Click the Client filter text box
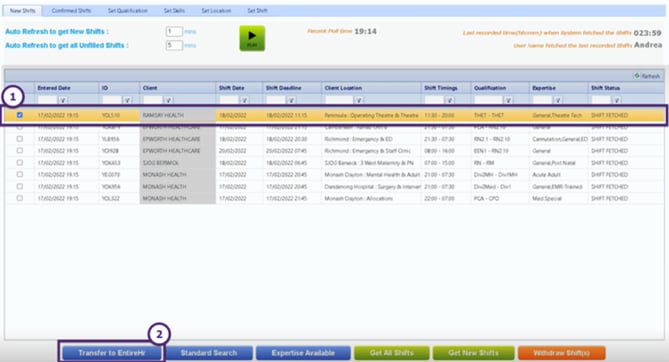 [x=153, y=100]
